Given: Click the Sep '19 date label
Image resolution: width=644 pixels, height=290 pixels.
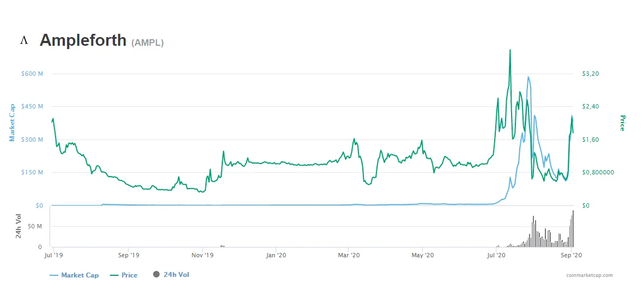Looking at the screenshot, I should pyautogui.click(x=128, y=255).
